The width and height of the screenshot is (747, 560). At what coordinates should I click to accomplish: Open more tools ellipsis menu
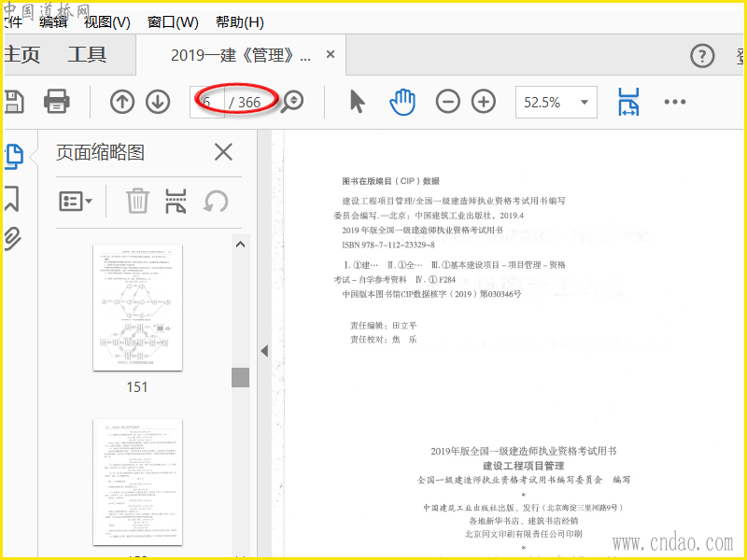[674, 102]
